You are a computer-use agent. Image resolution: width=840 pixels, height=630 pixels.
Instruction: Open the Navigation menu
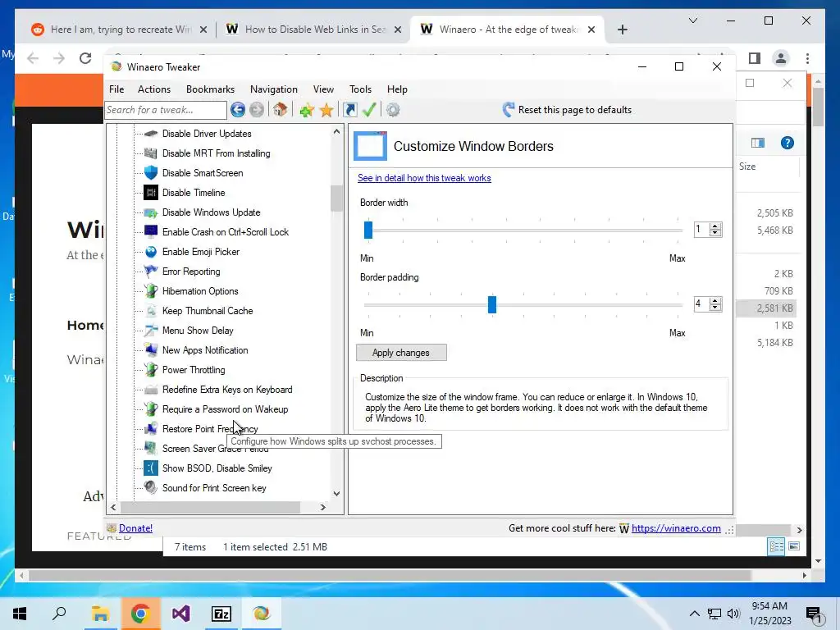[273, 89]
